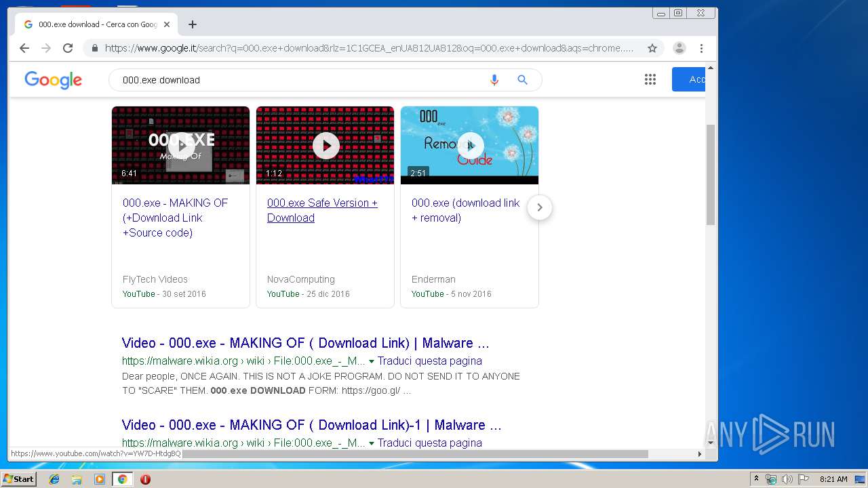This screenshot has width=868, height=488.
Task: Open '000.exe - MAKING OF' video link
Action: [x=176, y=218]
